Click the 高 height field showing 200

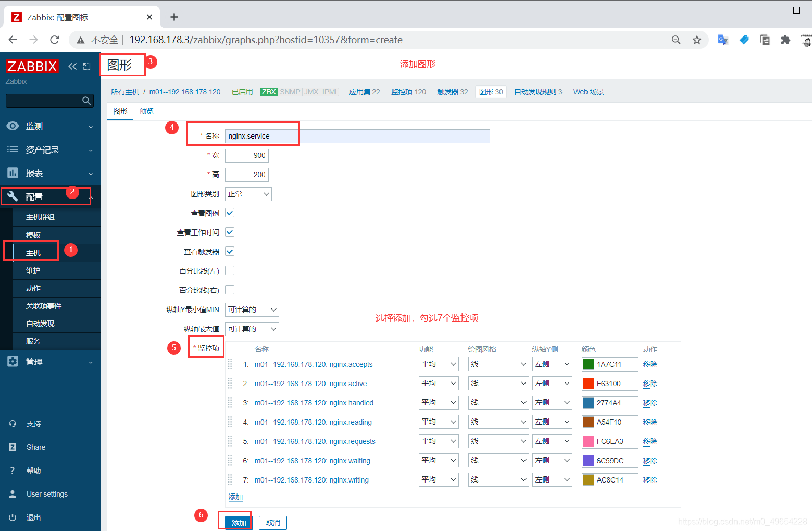coord(247,175)
